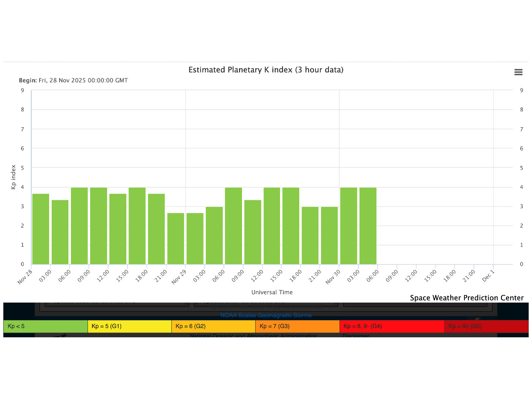The width and height of the screenshot is (532, 399).
Task: Select the orange Kp = 7 (G3) block
Action: (297, 326)
